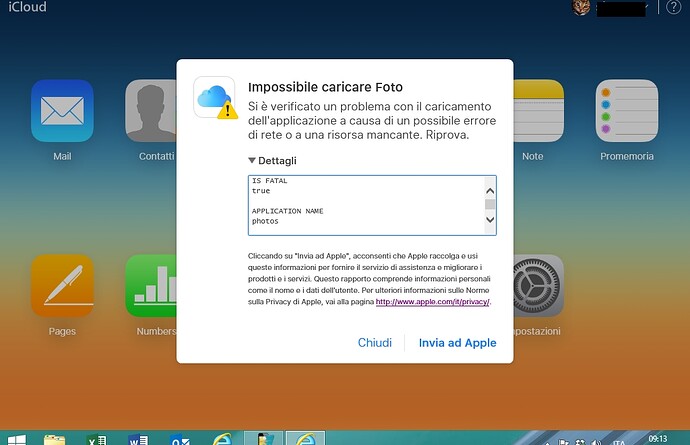This screenshot has width=690, height=445.
Task: Open the apple.com privacy link
Action: 433,302
